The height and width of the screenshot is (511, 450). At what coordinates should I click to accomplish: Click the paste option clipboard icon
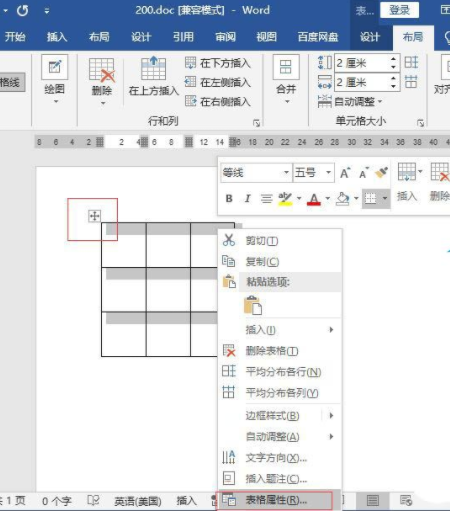[x=253, y=305]
